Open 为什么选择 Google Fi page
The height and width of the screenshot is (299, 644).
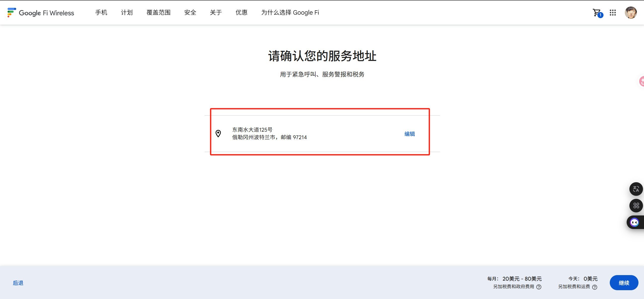pos(290,13)
